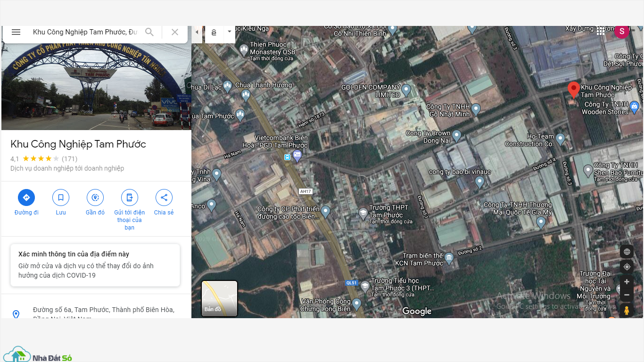The height and width of the screenshot is (362, 644).
Task: Click Văn Phòng Công Chứng Long Biên pin
Action: point(356,304)
